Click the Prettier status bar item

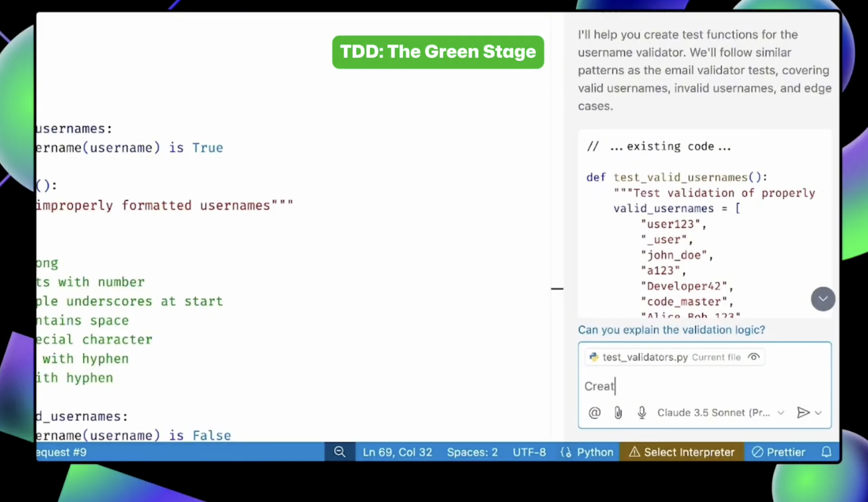(x=779, y=452)
